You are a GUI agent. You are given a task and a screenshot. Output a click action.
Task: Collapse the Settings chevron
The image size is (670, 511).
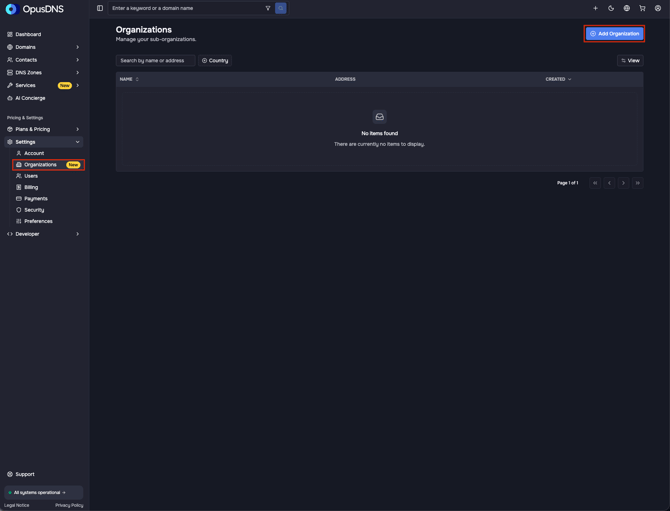pyautogui.click(x=78, y=142)
